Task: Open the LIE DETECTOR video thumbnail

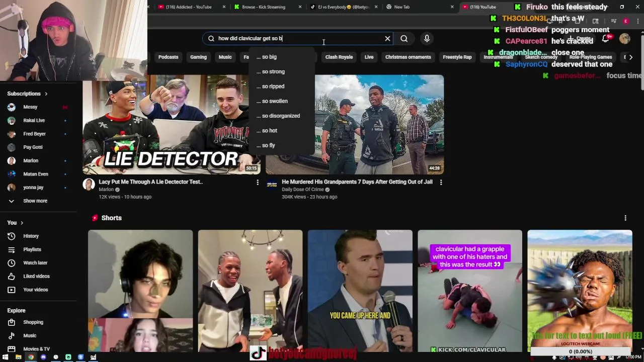Action: [172, 124]
